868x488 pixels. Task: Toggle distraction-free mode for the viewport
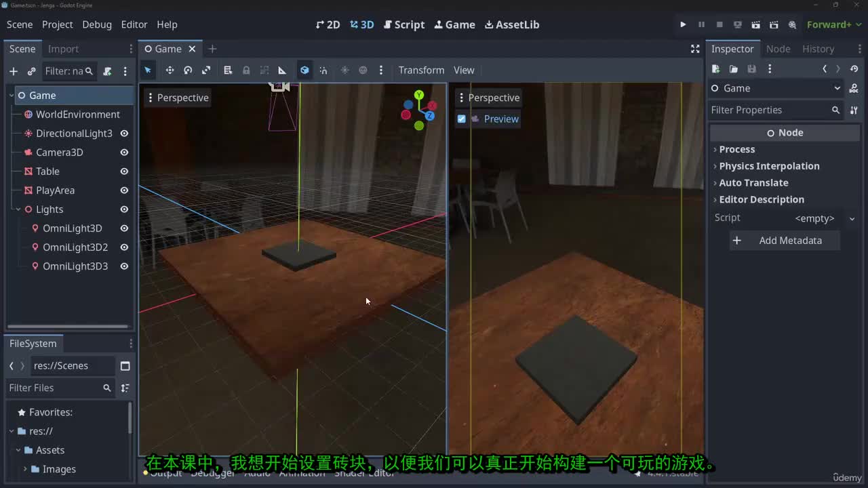coord(695,49)
